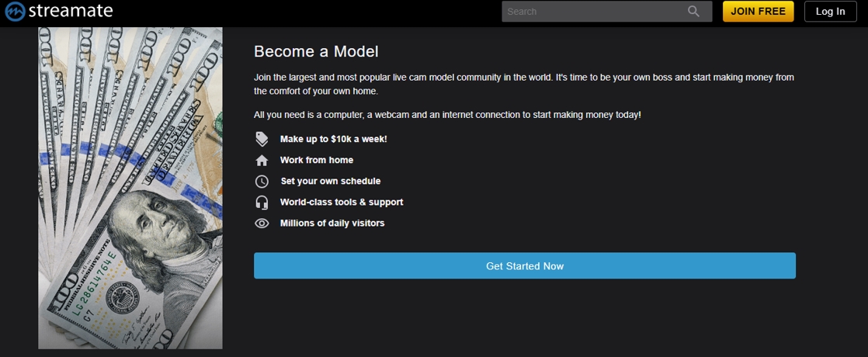Click World-class tools & support label
This screenshot has height=357, width=868.
pyautogui.click(x=342, y=202)
